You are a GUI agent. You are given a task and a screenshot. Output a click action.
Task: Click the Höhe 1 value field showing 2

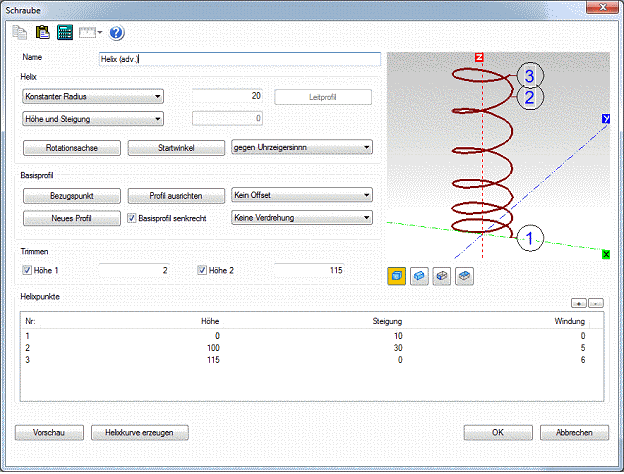point(134,270)
